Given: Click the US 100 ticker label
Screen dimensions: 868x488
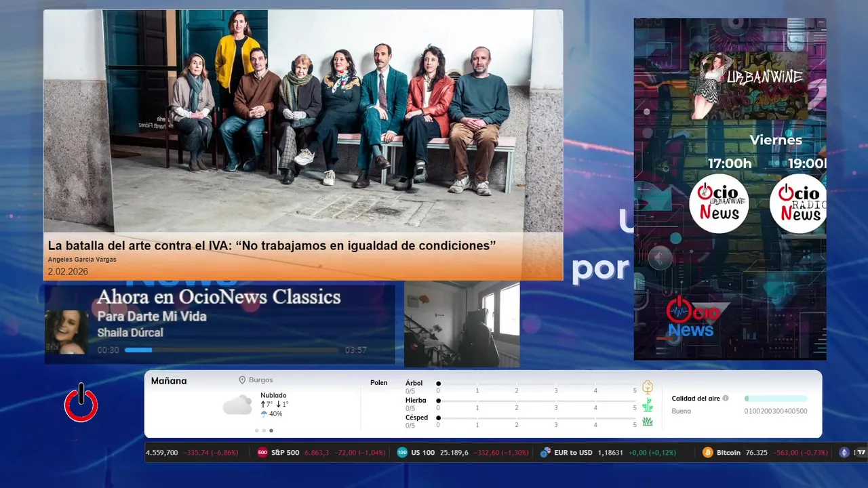Looking at the screenshot, I should [x=422, y=453].
